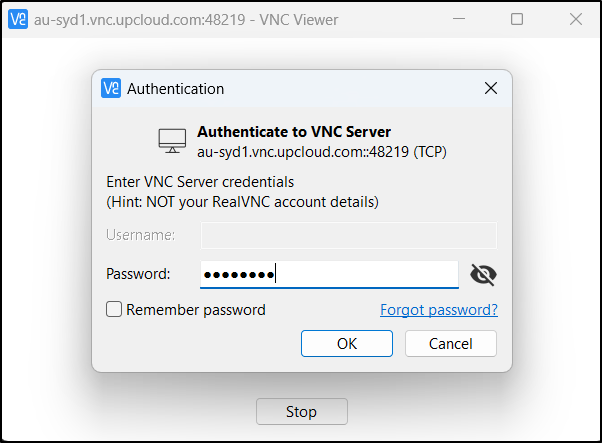Minimize the VNC Viewer window
This screenshot has width=602, height=443.
click(x=459, y=19)
